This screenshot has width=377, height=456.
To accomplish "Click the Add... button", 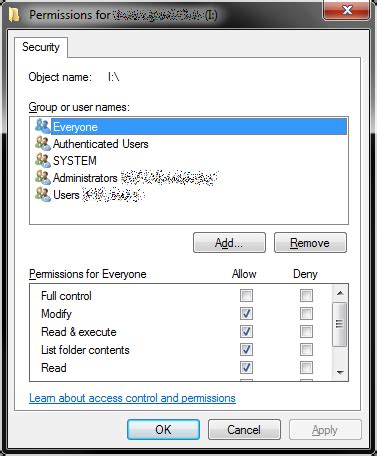I will (229, 243).
